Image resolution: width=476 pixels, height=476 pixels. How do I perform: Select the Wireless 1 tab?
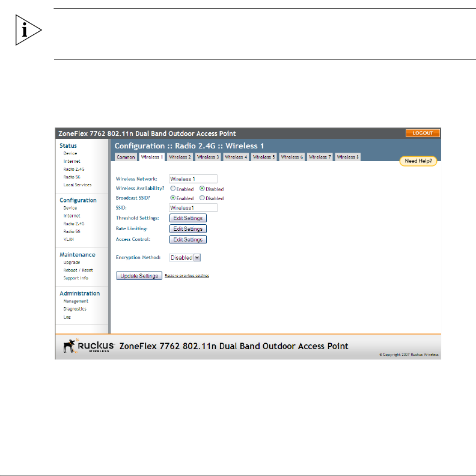coord(152,157)
